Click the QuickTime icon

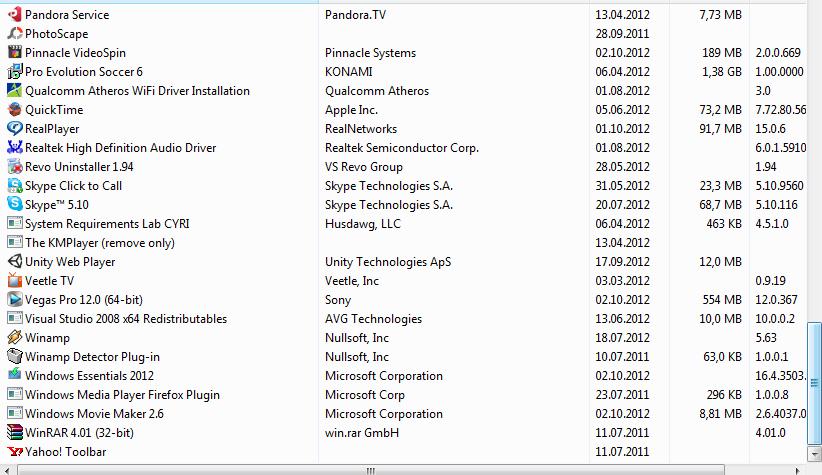pyautogui.click(x=14, y=110)
